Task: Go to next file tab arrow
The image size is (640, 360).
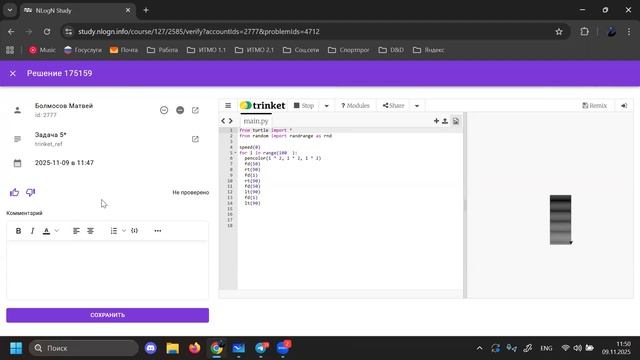Action: click(x=231, y=121)
